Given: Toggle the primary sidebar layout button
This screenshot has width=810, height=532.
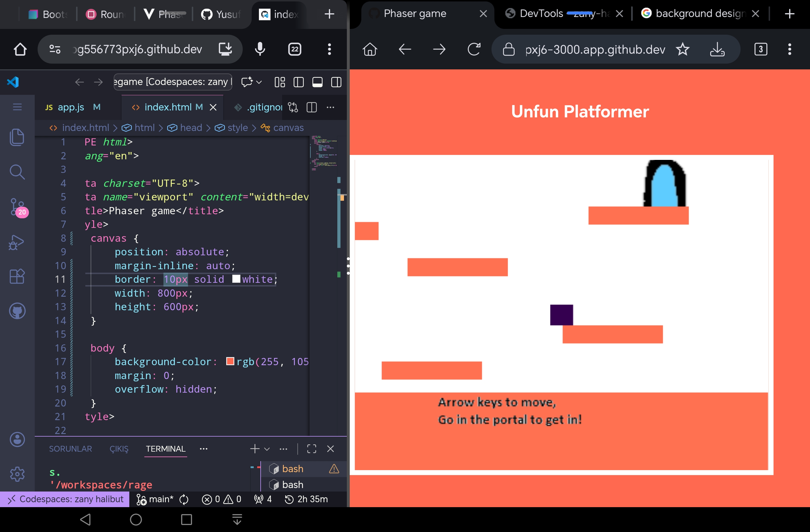Looking at the screenshot, I should tap(299, 82).
